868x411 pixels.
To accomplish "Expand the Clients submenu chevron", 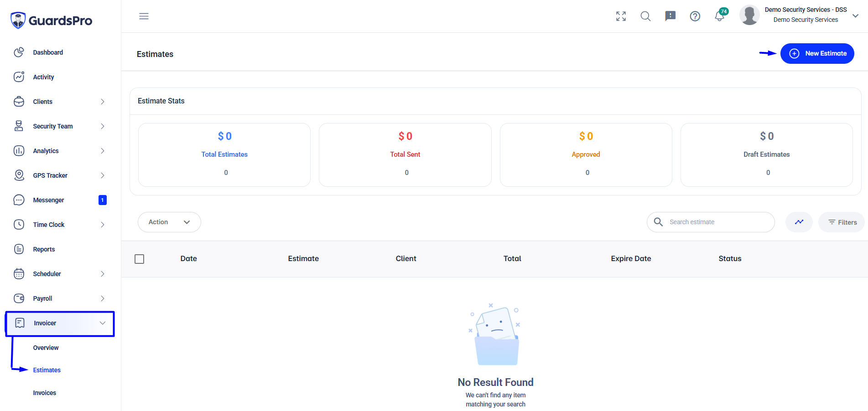I will click(103, 102).
